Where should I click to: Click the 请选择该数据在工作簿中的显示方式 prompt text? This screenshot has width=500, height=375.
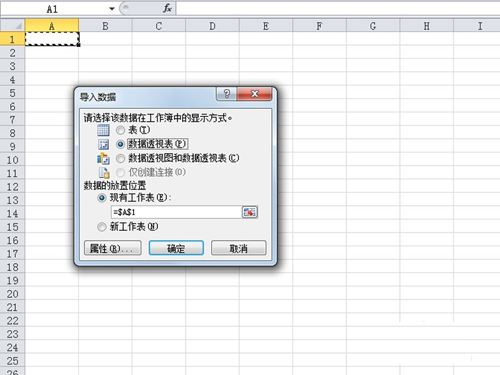(157, 117)
